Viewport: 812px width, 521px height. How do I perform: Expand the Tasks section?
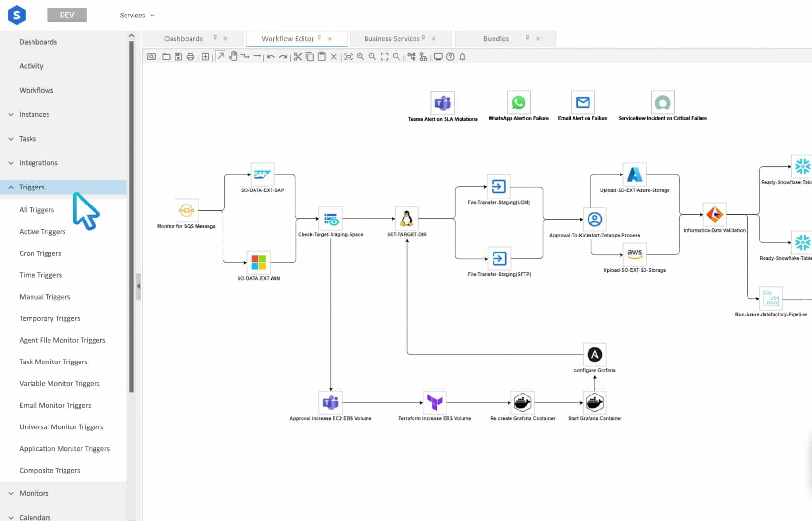point(11,139)
